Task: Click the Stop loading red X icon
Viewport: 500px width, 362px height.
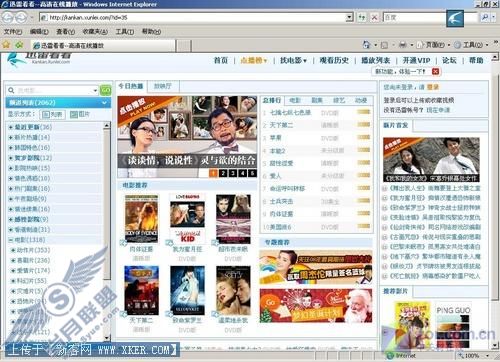Action: [x=374, y=17]
